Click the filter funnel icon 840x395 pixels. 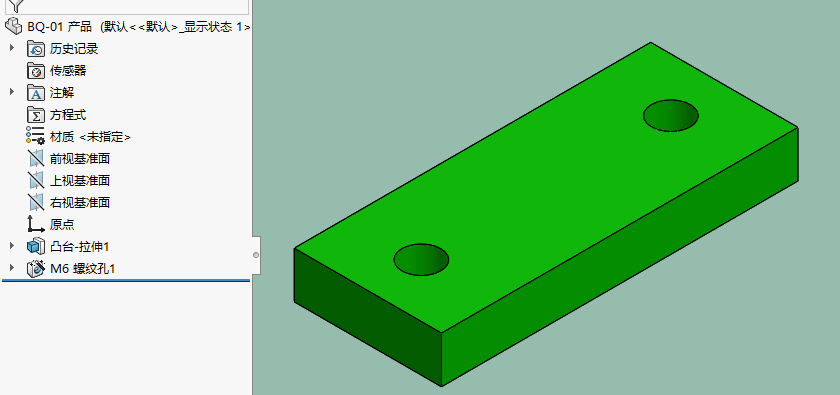(17, 6)
